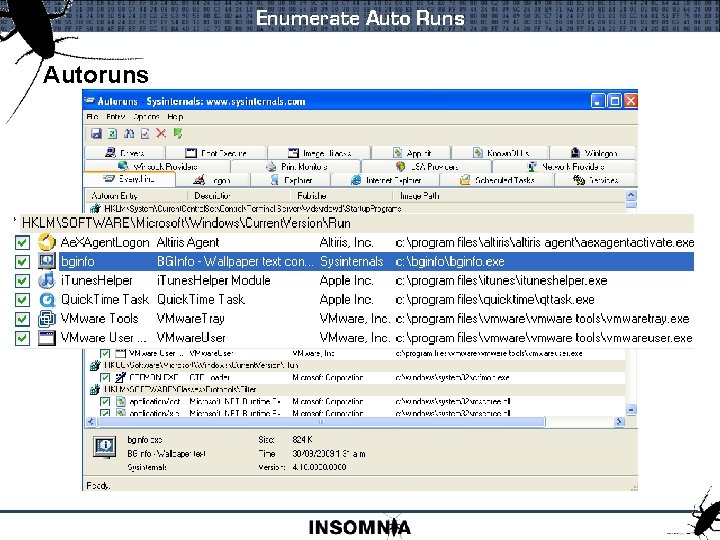Click the Save toolbar icon in Autoruns

[96, 134]
